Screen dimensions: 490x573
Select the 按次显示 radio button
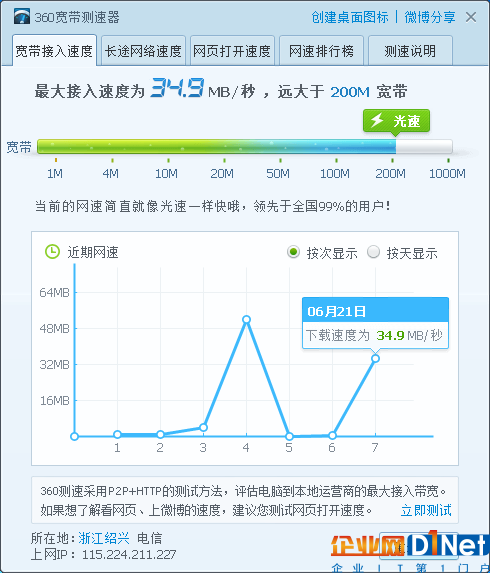click(x=293, y=252)
